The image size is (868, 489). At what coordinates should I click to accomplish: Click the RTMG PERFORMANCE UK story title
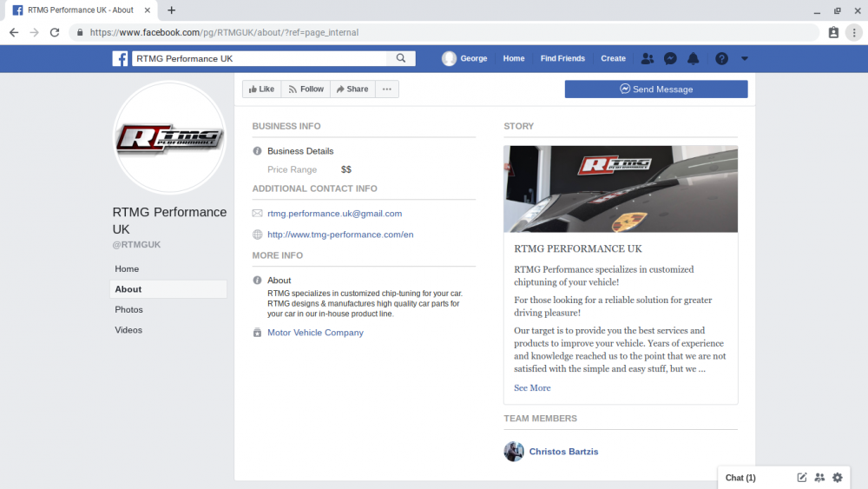(x=578, y=248)
